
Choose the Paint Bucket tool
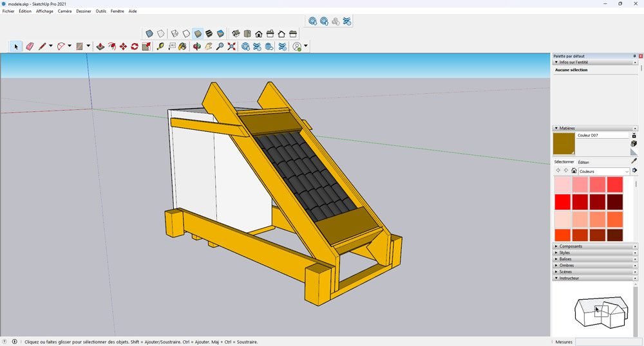[x=182, y=46]
